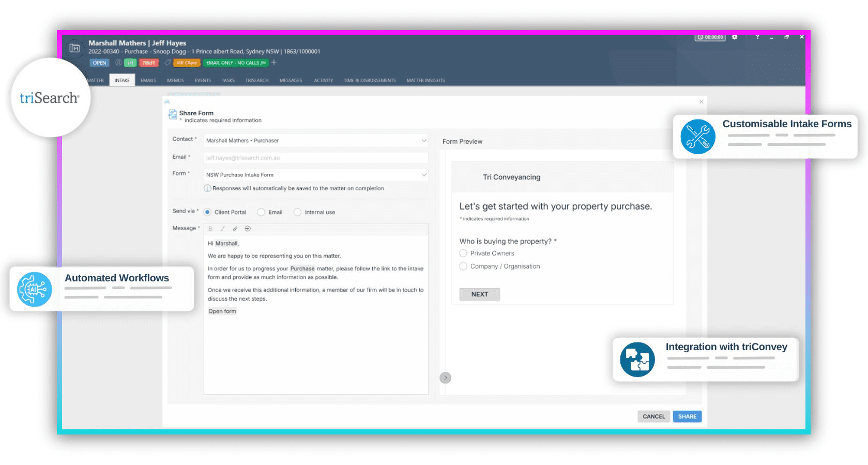The width and height of the screenshot is (868, 465).
Task: Click the info icon beside Responses notice
Action: [208, 188]
